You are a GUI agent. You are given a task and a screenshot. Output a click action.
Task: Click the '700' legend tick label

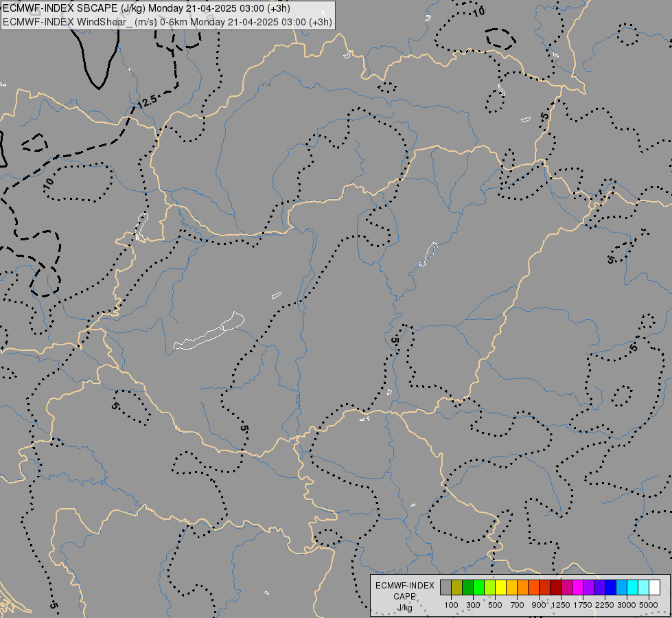click(518, 605)
